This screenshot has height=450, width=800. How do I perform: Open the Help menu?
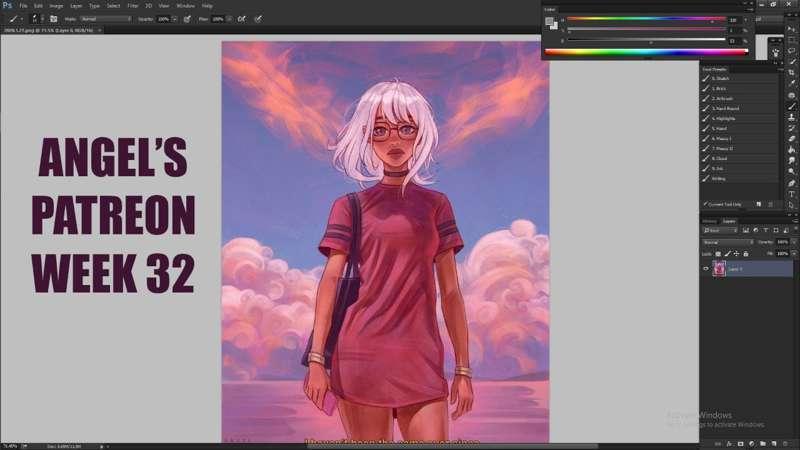pyautogui.click(x=207, y=6)
